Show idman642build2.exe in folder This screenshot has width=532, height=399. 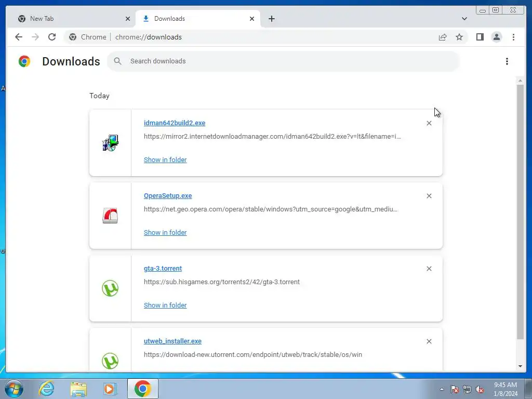click(165, 160)
